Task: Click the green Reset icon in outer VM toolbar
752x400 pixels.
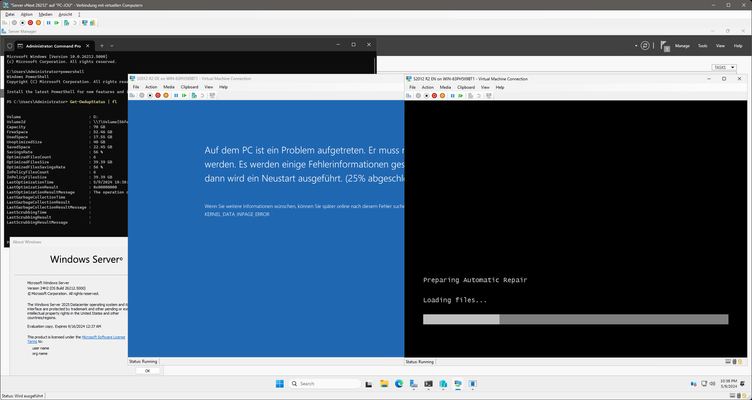Action: point(57,23)
